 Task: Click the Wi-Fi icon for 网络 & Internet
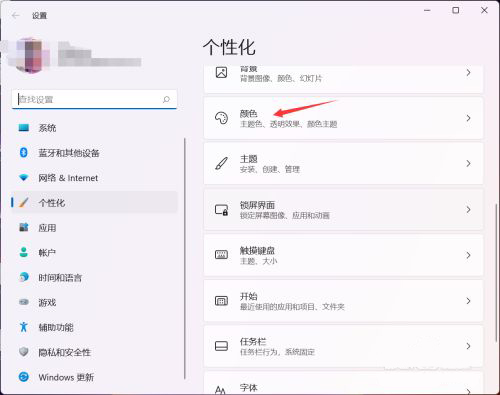24,178
